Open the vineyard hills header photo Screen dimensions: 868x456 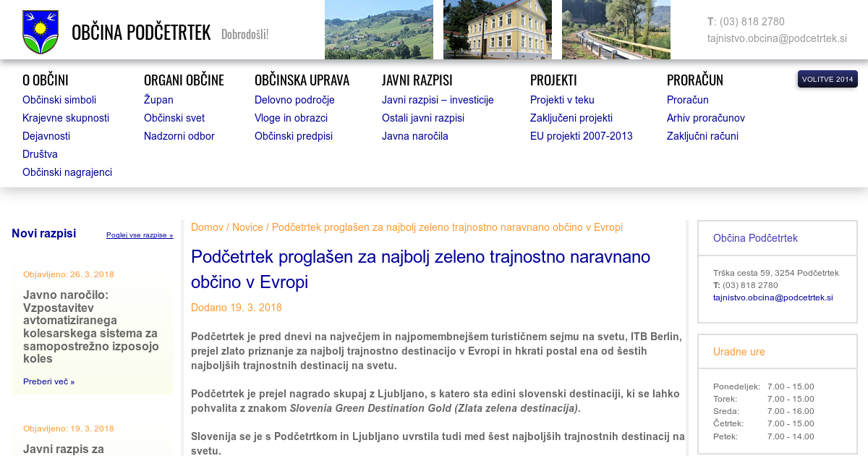click(x=378, y=30)
